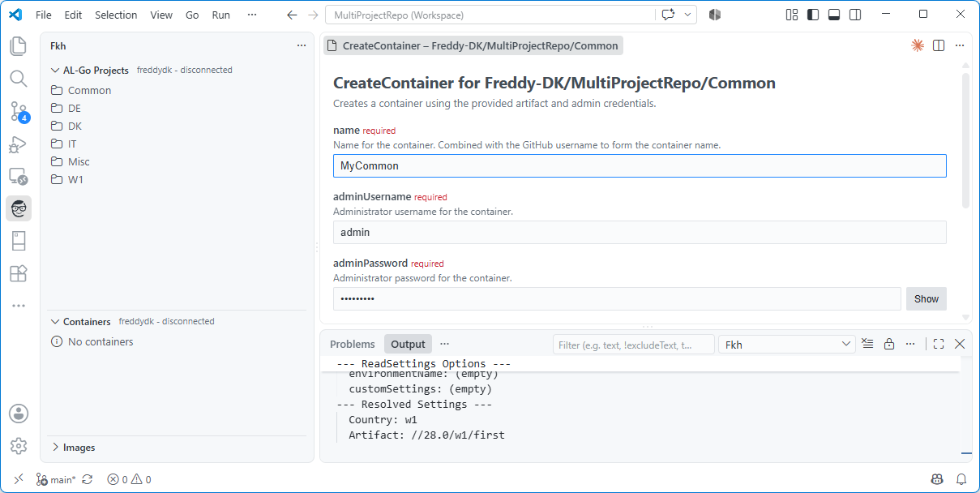The height and width of the screenshot is (493, 980).
Task: Open the container view icon below Fkh
Action: [19, 241]
